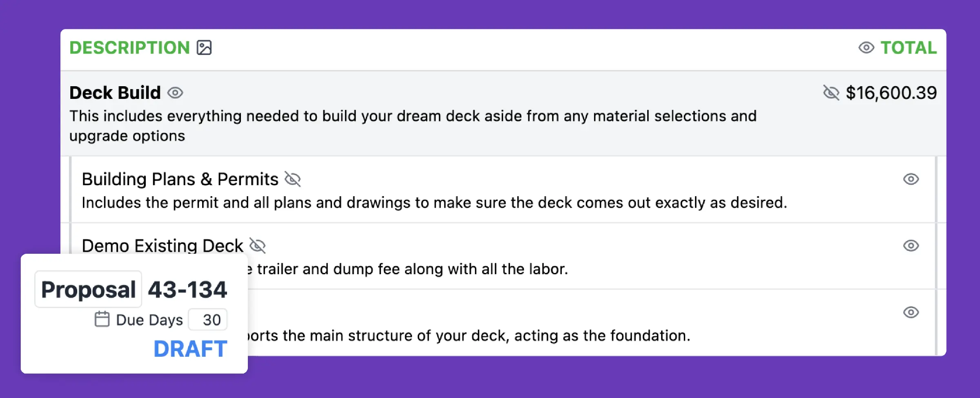Click crossed-eye icon beside Building Plans & Permits
Viewport: 980px width, 398px height.
coord(292,179)
